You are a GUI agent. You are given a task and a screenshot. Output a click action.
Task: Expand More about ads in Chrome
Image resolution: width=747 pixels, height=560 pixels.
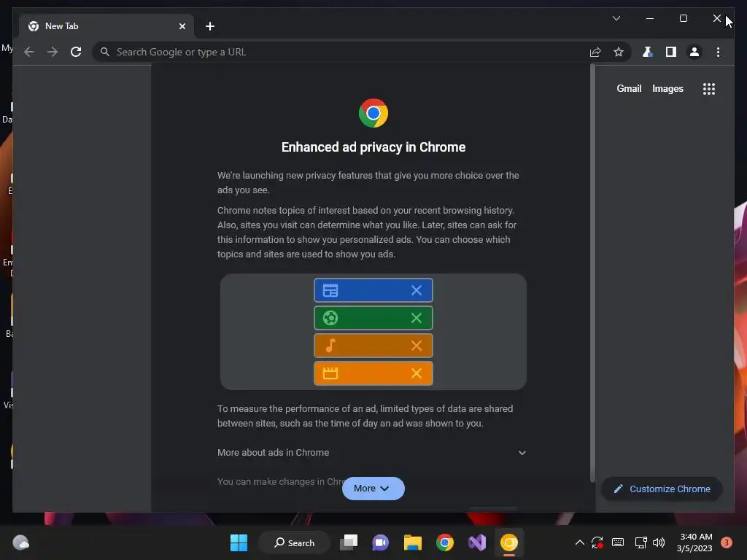371,452
